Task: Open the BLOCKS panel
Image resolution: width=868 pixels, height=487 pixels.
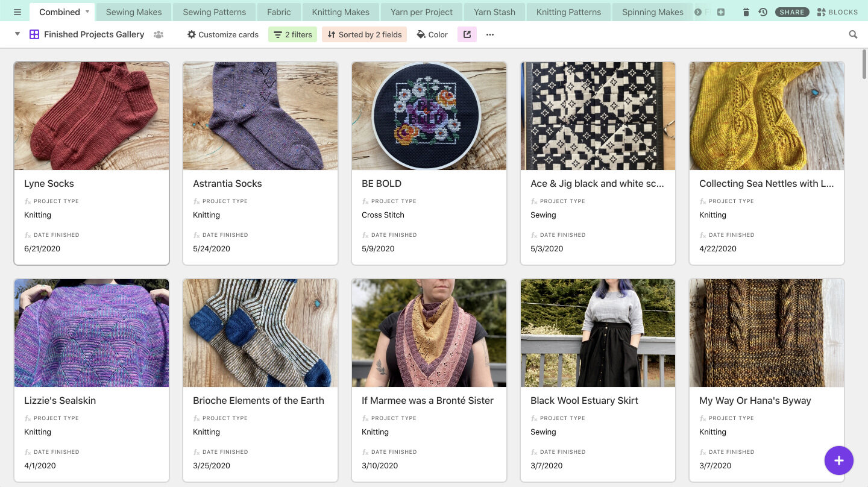Action: 837,12
